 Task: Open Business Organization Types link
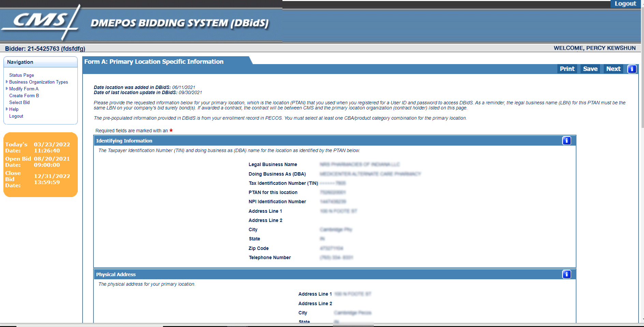39,82
